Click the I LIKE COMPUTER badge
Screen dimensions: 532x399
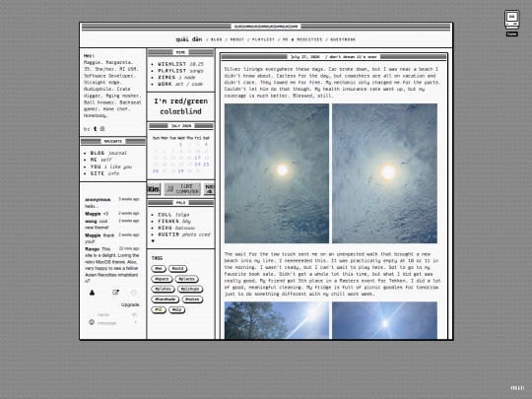point(182,189)
